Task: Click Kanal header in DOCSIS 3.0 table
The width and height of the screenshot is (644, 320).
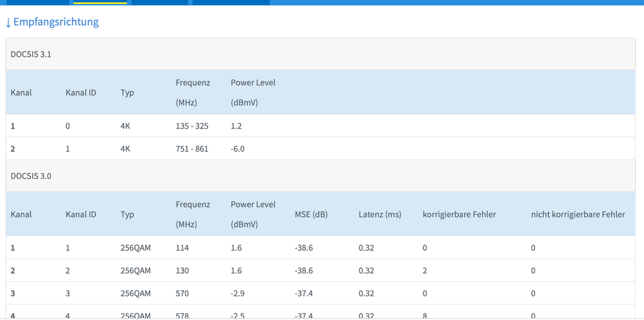Action: tap(21, 214)
